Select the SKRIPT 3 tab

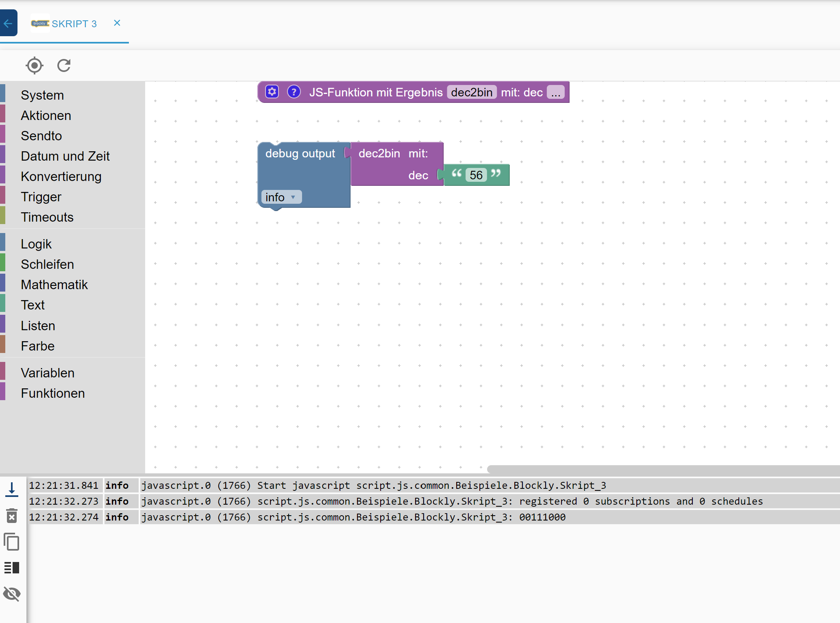(x=74, y=24)
